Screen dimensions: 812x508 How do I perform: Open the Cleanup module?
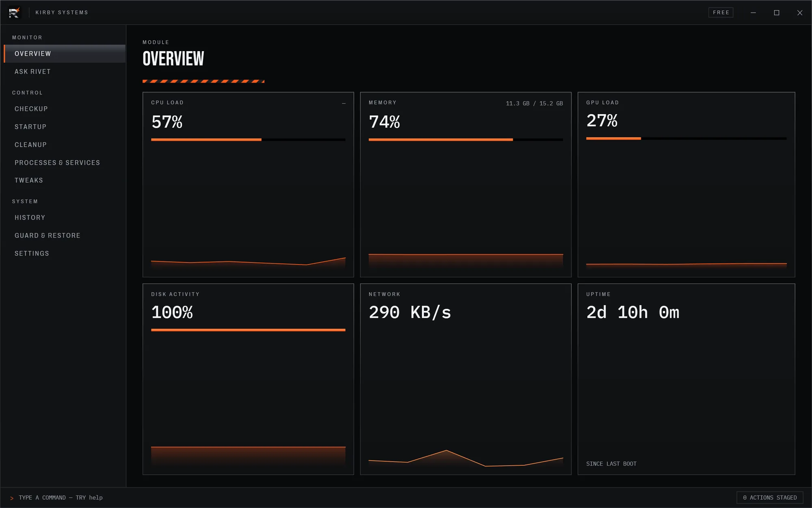coord(65,145)
